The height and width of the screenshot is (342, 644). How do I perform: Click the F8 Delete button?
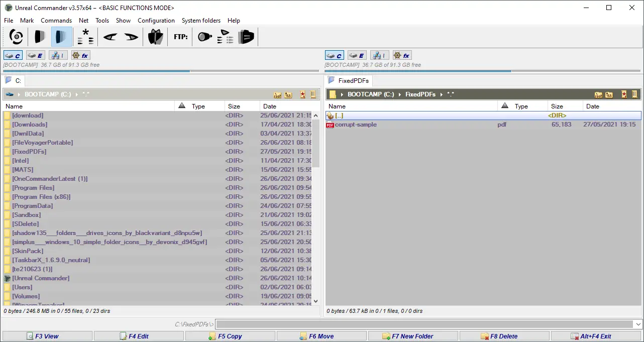504,336
